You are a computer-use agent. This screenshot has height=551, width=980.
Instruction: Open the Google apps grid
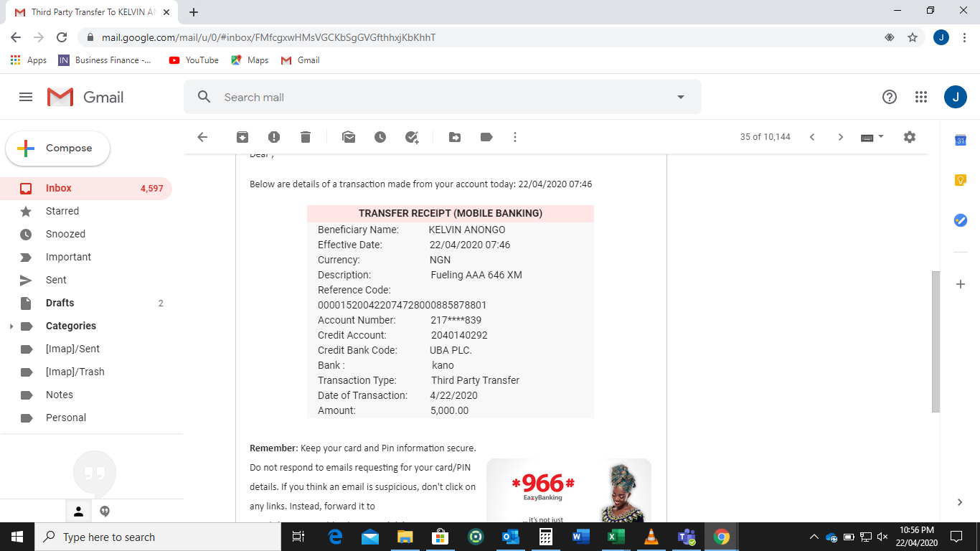(921, 97)
